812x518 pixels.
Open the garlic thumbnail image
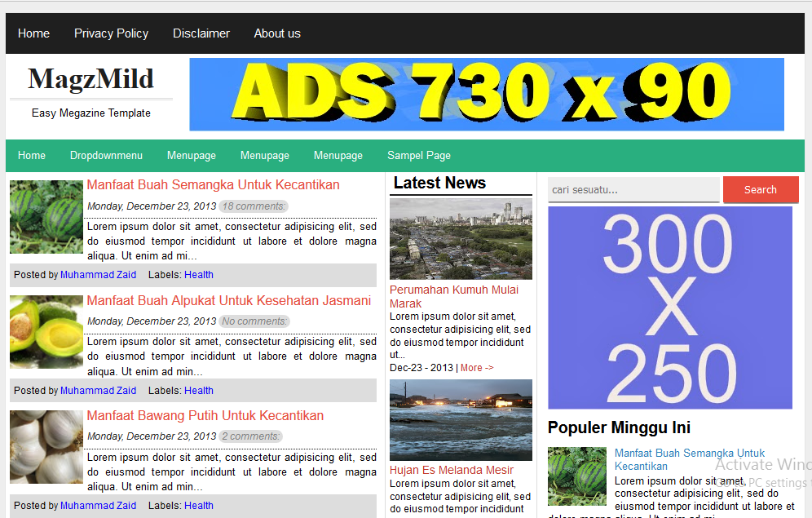46,447
